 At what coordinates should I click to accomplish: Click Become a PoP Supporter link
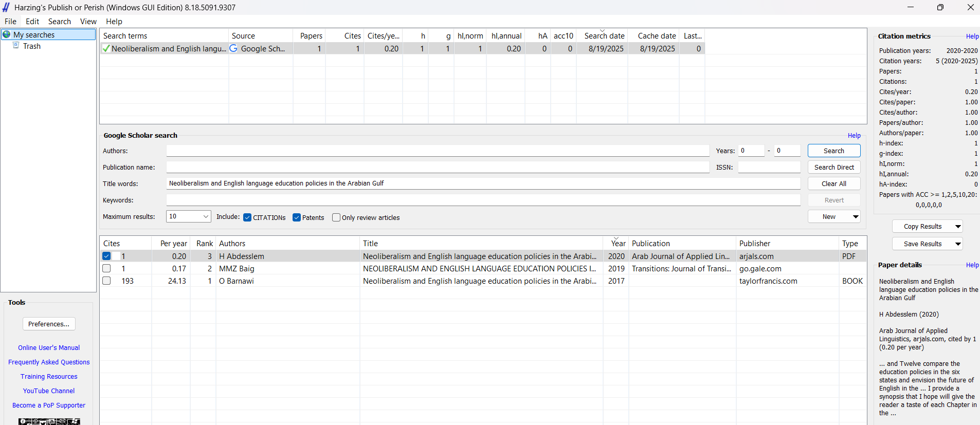click(49, 405)
